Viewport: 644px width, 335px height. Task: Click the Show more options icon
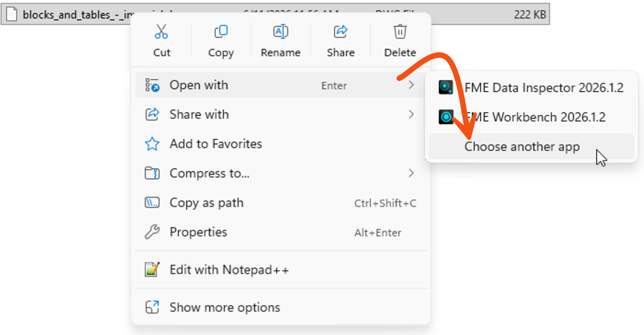click(x=152, y=307)
